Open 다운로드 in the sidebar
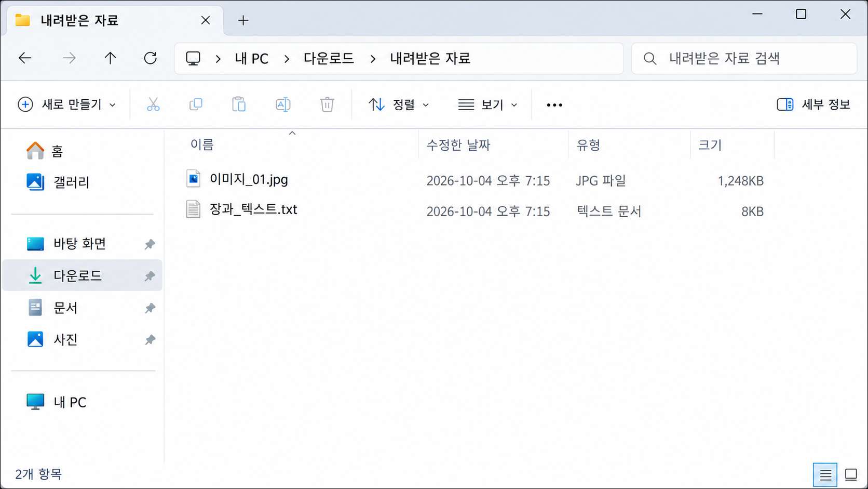 pyautogui.click(x=83, y=275)
